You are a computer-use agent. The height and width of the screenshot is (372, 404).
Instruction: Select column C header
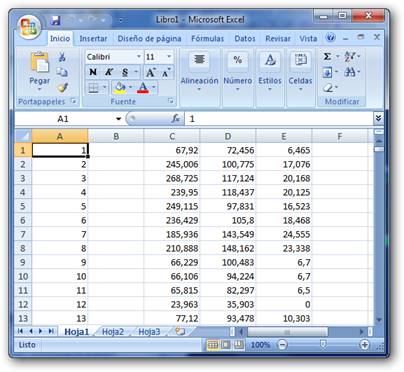172,136
